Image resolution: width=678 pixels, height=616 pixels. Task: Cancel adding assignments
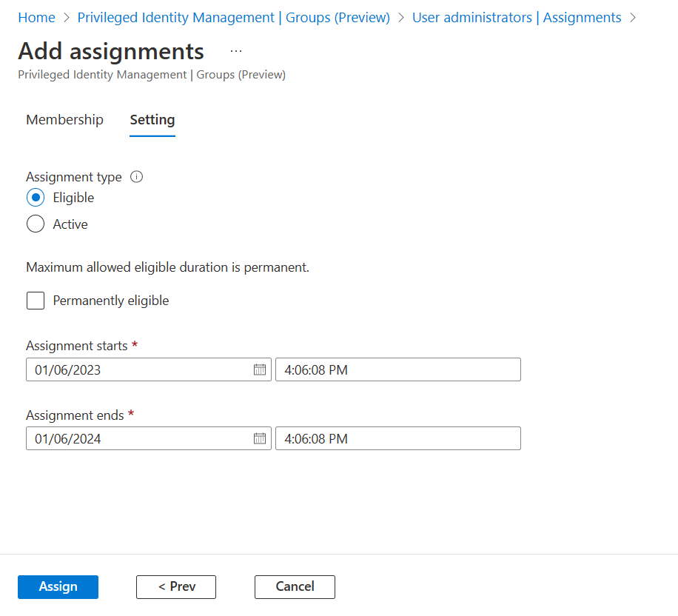(295, 586)
